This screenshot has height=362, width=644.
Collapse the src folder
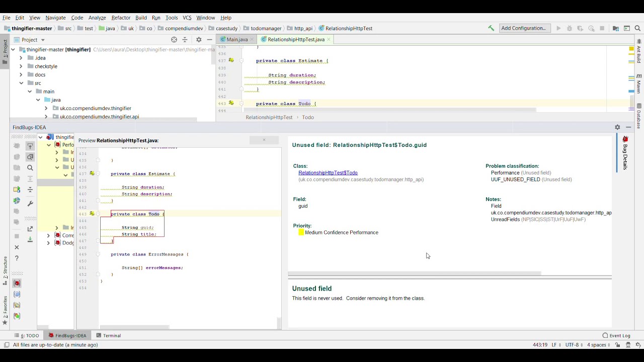[x=21, y=83]
